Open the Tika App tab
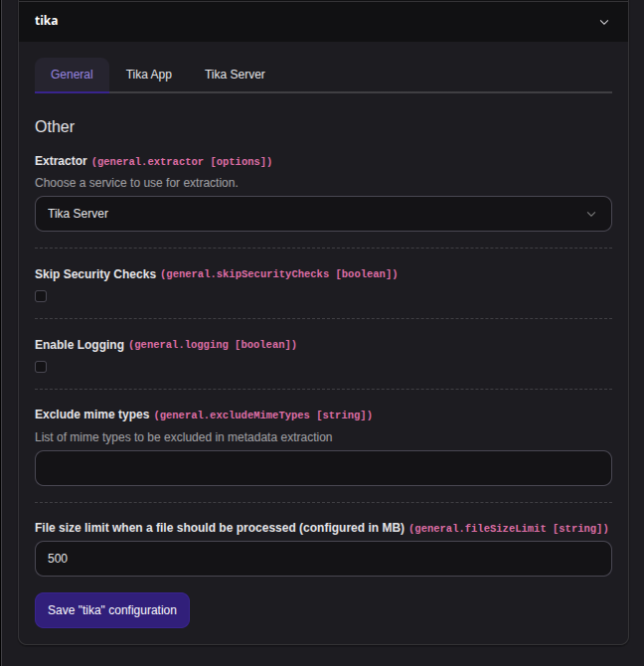The width and height of the screenshot is (644, 666). click(149, 75)
